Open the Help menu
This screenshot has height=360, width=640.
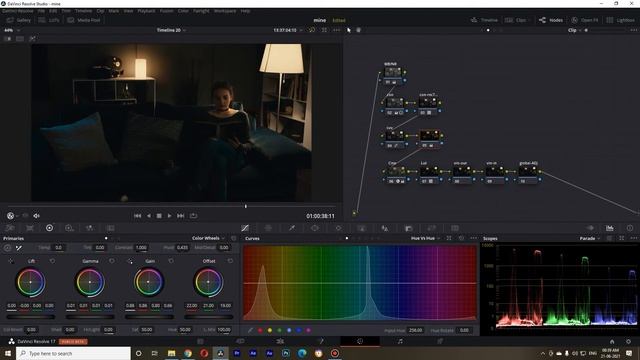pyautogui.click(x=245, y=11)
